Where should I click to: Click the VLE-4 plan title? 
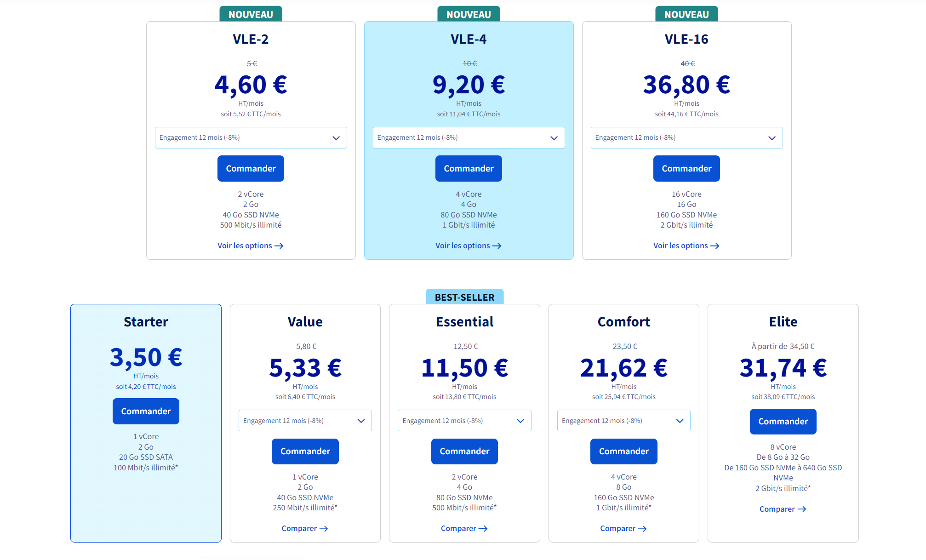coord(469,39)
